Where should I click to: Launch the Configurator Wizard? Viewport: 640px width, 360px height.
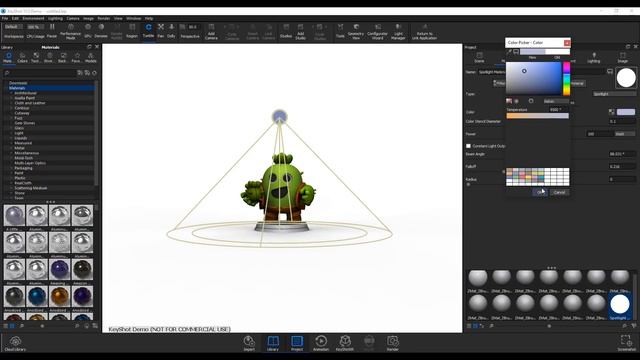point(377,31)
